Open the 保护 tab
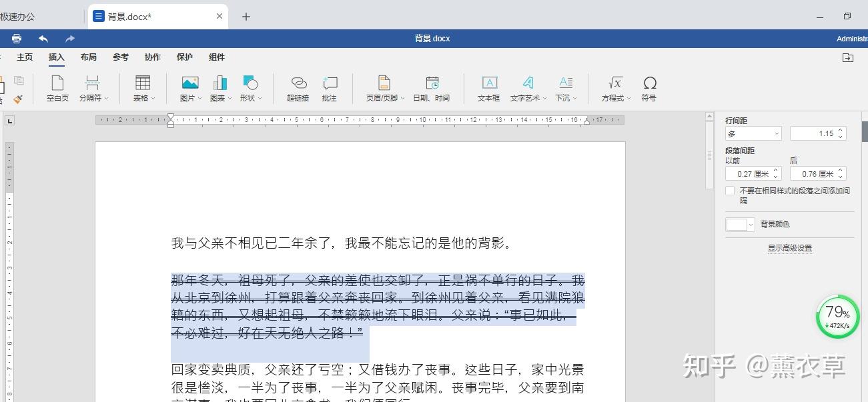The height and width of the screenshot is (402, 868). (x=185, y=57)
